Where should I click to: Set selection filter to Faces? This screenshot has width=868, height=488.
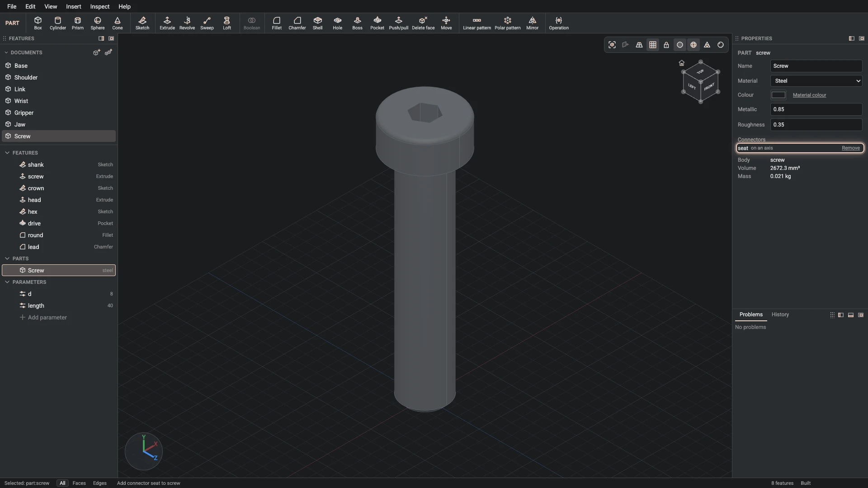[79, 483]
